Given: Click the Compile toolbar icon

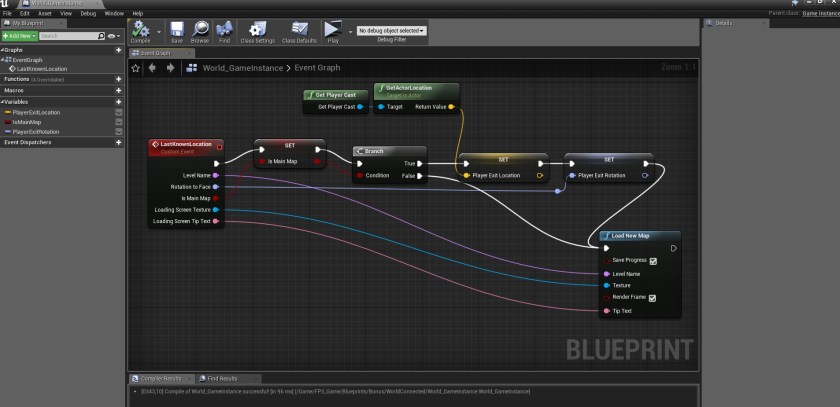Looking at the screenshot, I should tap(142, 31).
